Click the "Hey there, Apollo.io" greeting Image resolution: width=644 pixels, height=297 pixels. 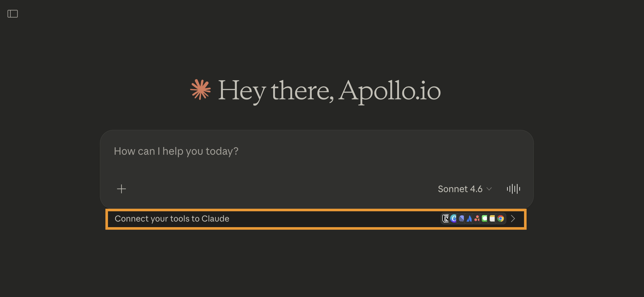329,90
